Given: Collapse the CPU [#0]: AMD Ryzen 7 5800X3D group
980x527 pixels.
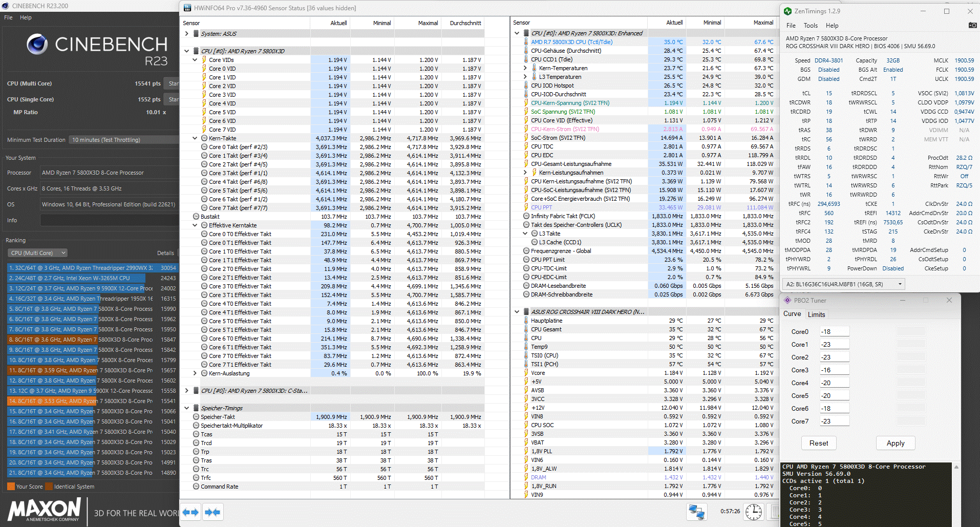Looking at the screenshot, I should coord(187,51).
